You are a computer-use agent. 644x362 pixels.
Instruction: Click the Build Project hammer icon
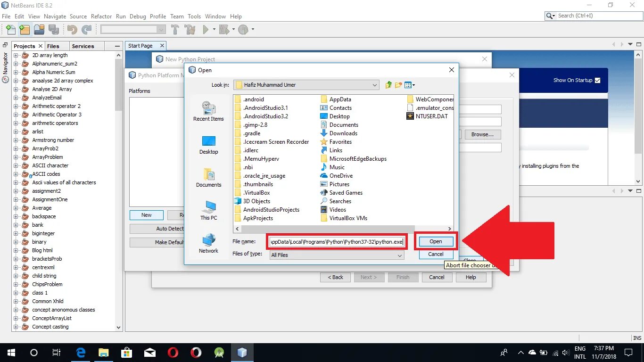point(175,30)
